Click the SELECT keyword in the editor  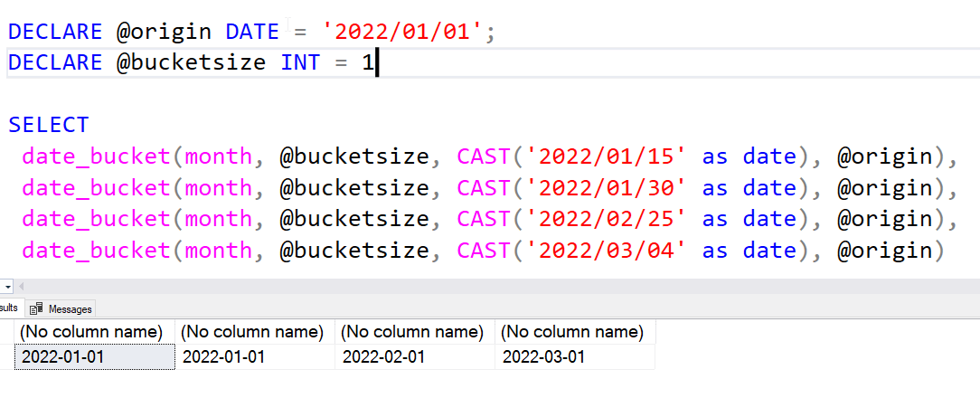[x=49, y=125]
